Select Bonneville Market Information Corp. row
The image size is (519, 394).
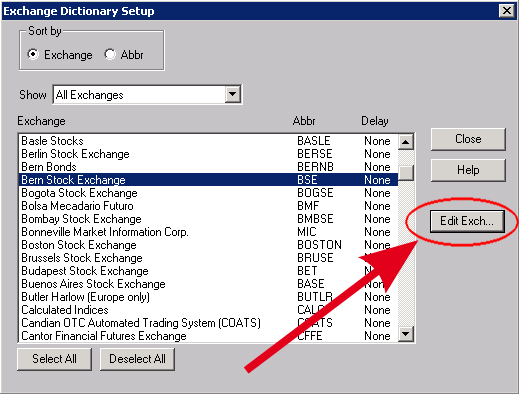coord(209,232)
